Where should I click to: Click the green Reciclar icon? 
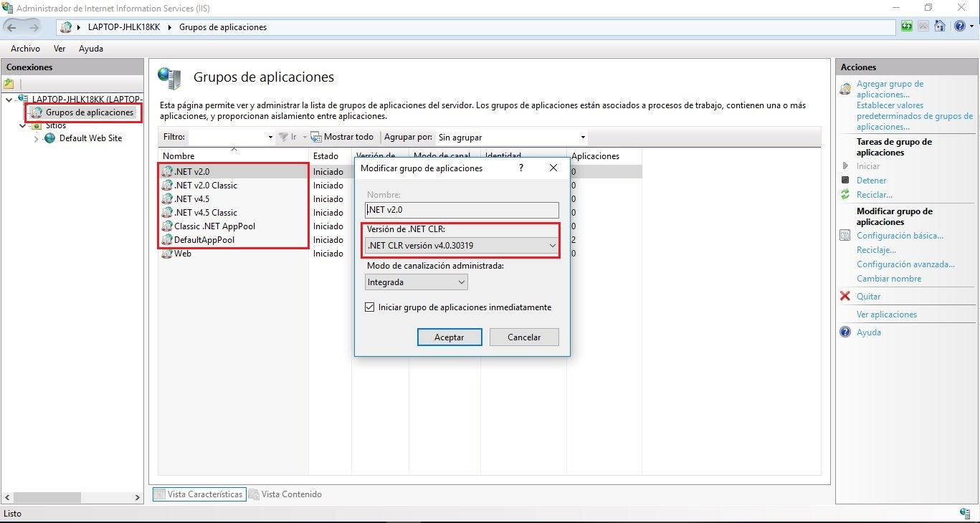(x=845, y=195)
